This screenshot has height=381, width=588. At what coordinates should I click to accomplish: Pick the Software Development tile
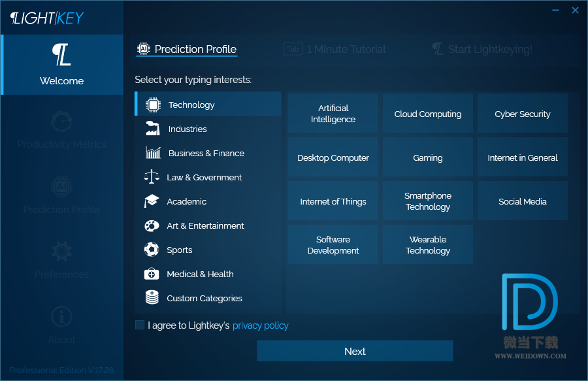333,244
